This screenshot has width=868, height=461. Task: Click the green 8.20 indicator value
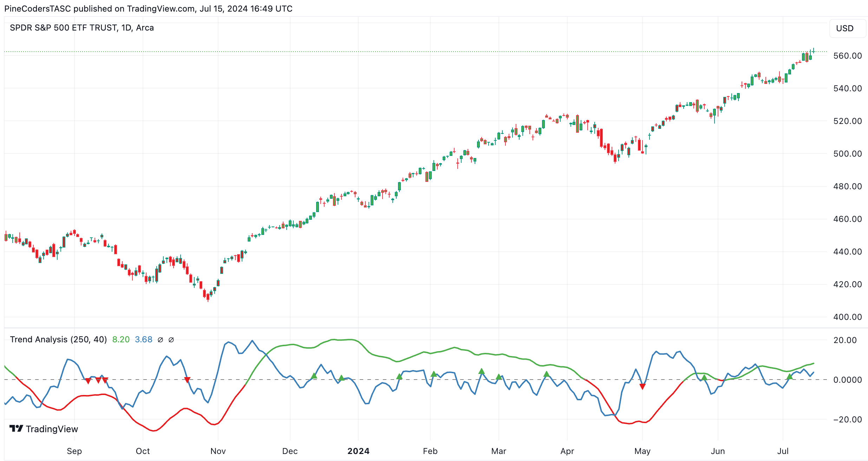pos(121,340)
